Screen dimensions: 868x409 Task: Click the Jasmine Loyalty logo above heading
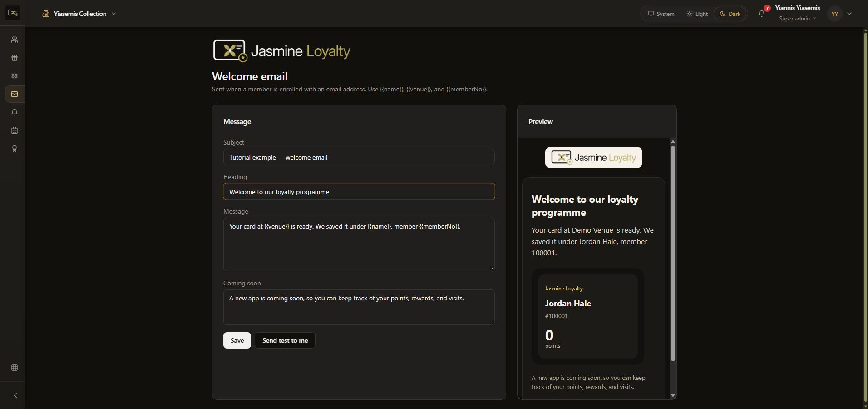[x=281, y=50]
